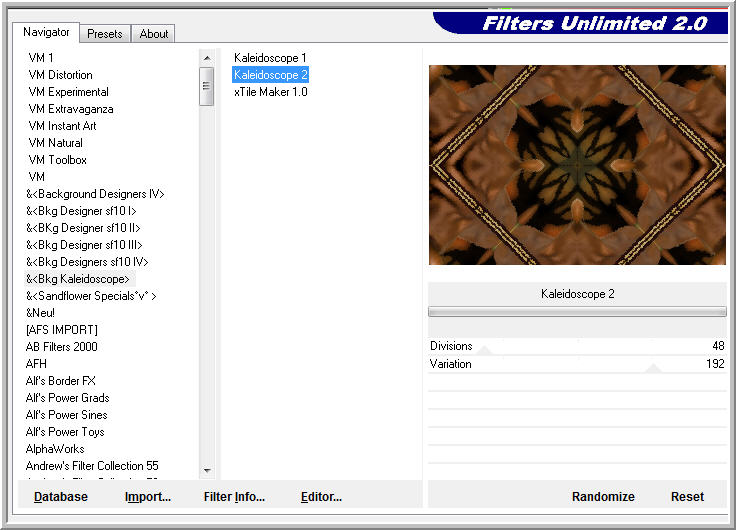Click Reset to restore defaults
Image resolution: width=736 pixels, height=530 pixels.
[x=687, y=497]
